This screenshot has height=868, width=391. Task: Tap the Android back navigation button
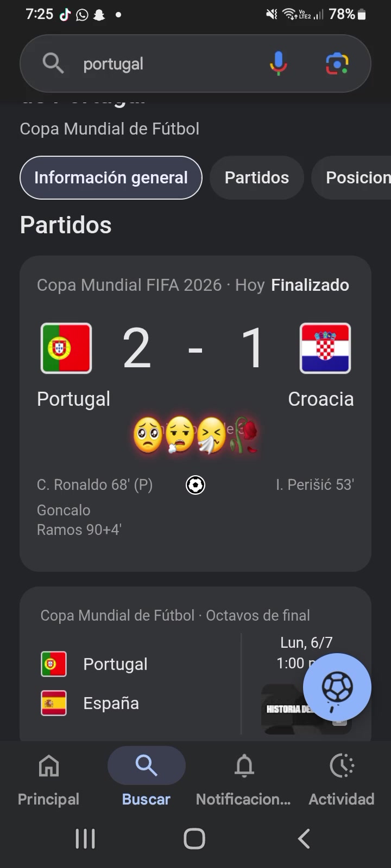pos(304,839)
